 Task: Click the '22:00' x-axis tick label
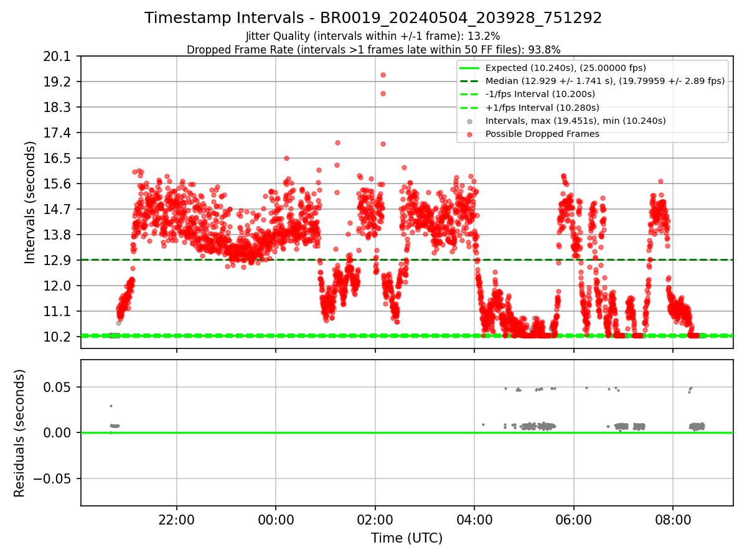pyautogui.click(x=177, y=519)
